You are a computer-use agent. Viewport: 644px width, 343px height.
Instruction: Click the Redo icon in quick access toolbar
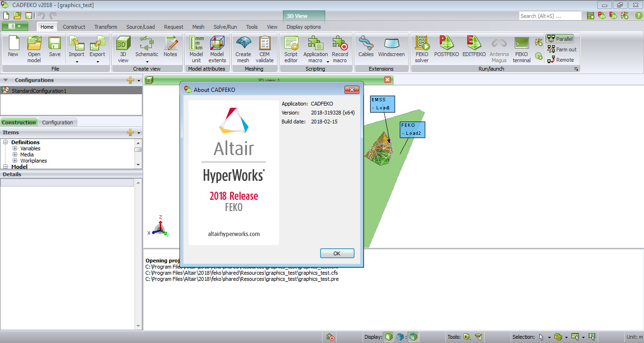click(53, 16)
